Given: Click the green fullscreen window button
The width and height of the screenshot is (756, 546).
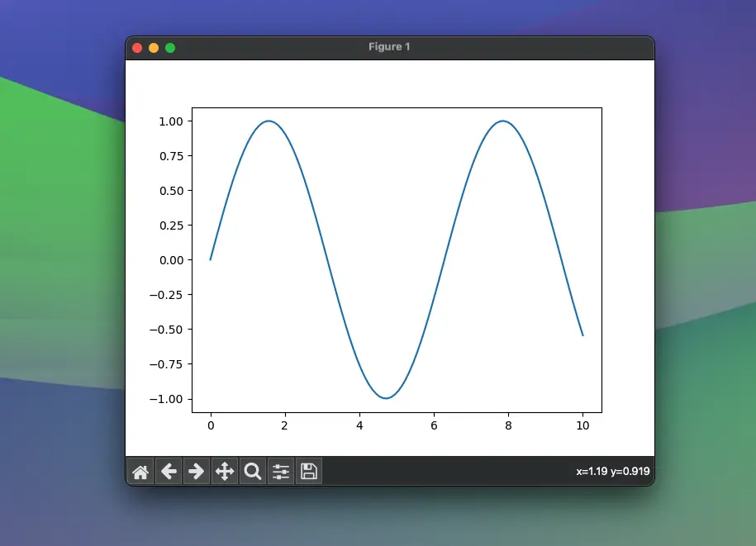Looking at the screenshot, I should 170,48.
